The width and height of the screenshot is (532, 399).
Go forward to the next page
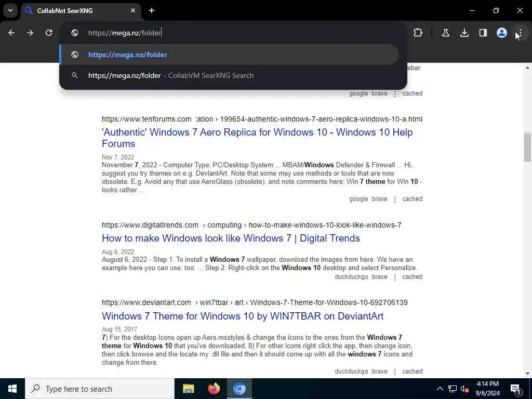tap(30, 33)
